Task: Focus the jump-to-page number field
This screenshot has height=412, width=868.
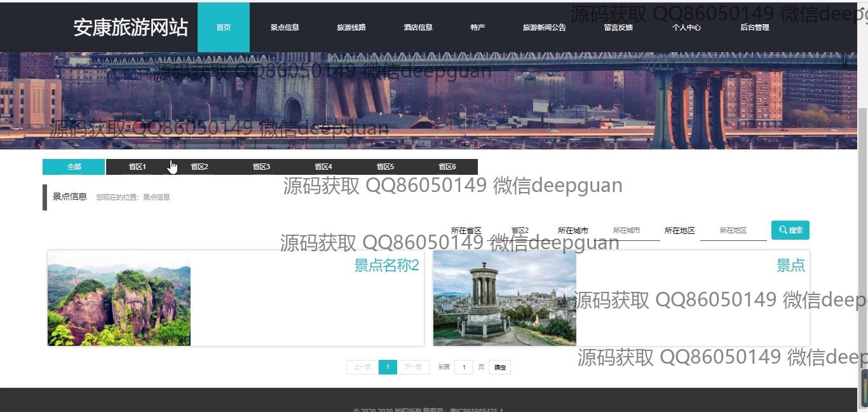Action: pyautogui.click(x=464, y=367)
